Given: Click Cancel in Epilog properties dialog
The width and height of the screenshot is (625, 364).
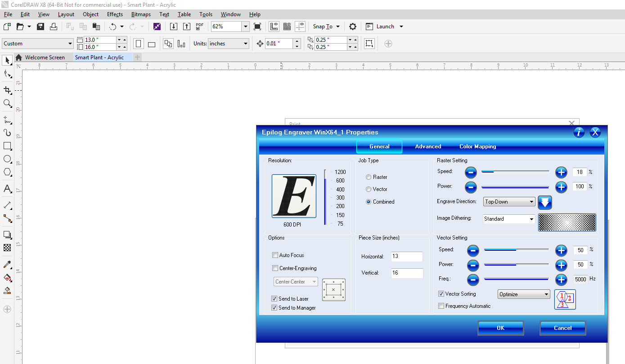Looking at the screenshot, I should 562,328.
